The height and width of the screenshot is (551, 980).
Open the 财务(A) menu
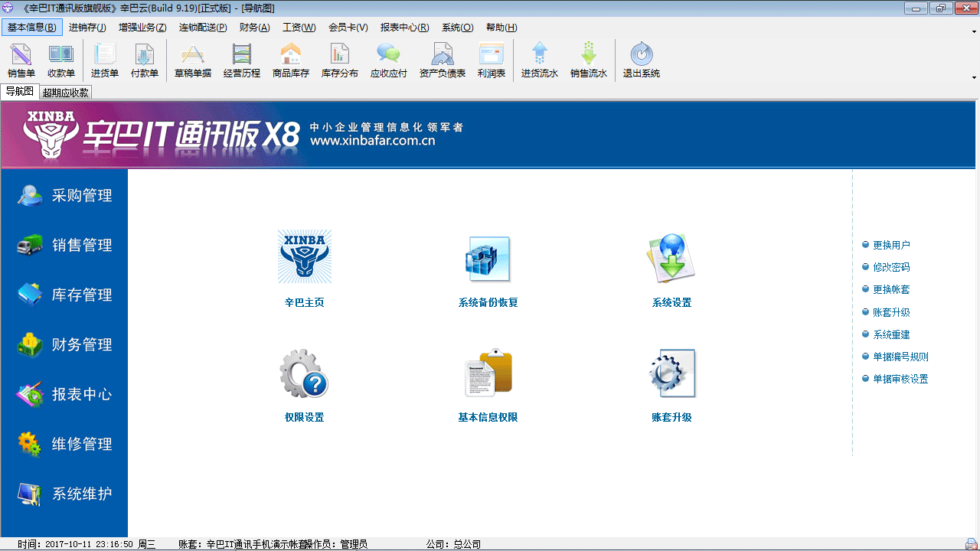[255, 28]
